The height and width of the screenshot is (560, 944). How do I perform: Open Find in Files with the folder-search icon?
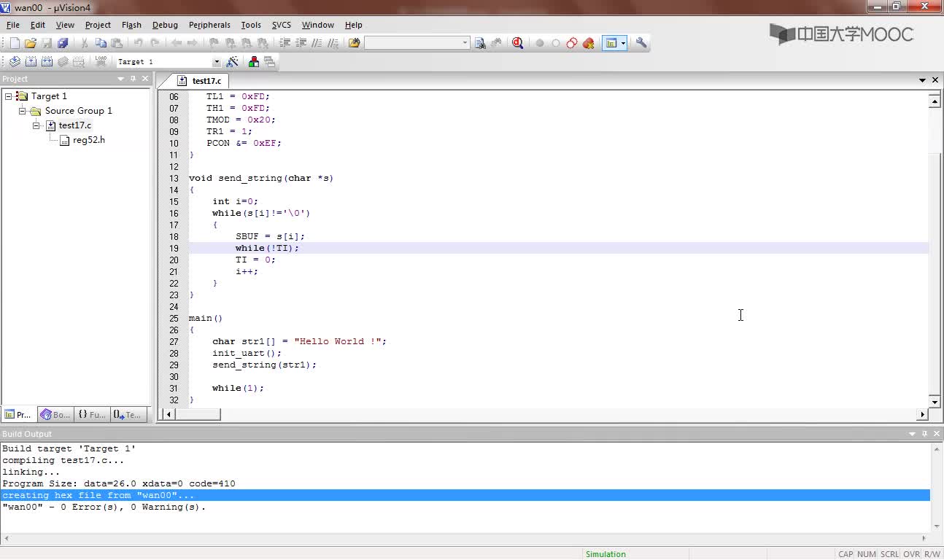(355, 43)
